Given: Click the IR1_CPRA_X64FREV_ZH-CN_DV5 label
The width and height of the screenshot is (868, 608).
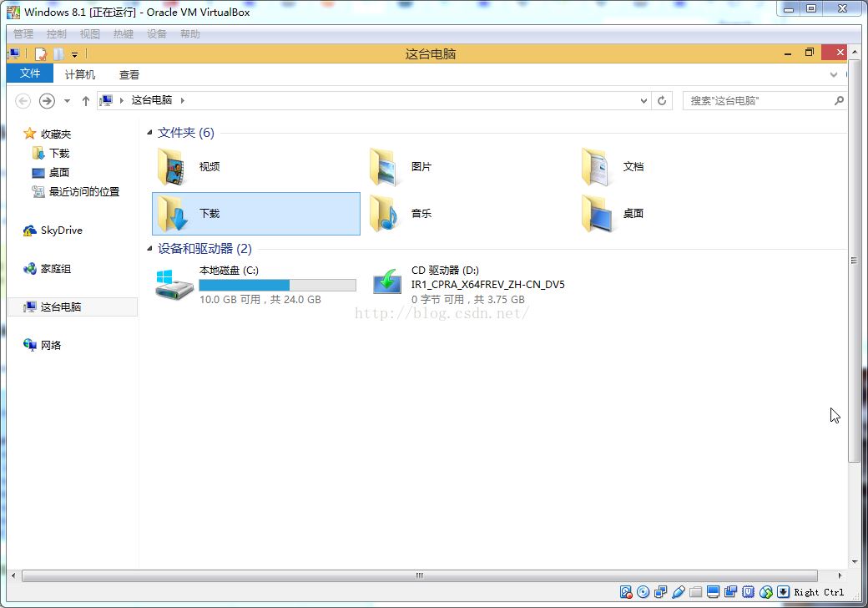Looking at the screenshot, I should tap(487, 285).
